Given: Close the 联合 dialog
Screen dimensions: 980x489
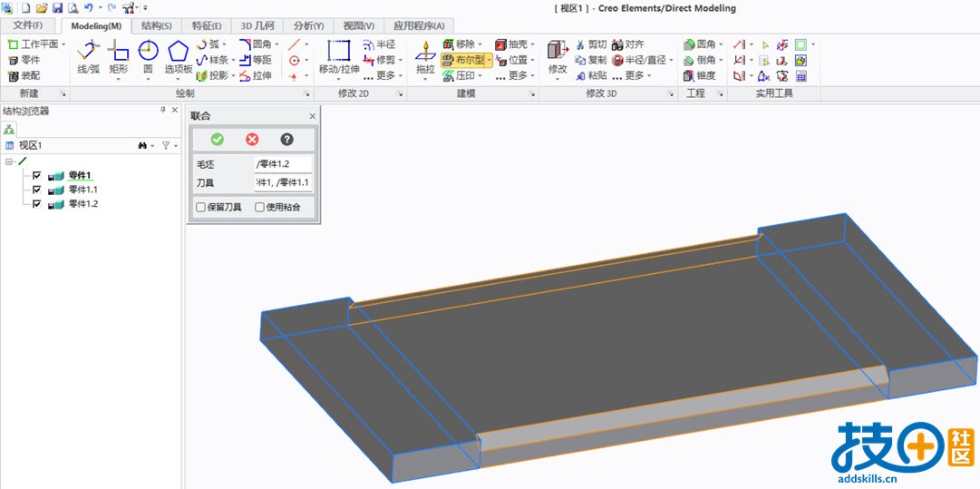Looking at the screenshot, I should 313,116.
